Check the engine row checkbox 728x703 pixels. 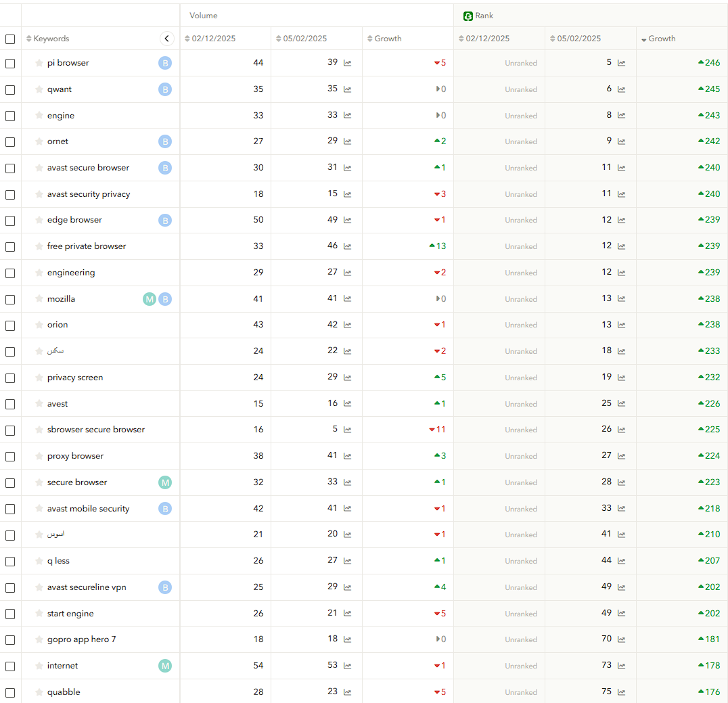pos(10,116)
